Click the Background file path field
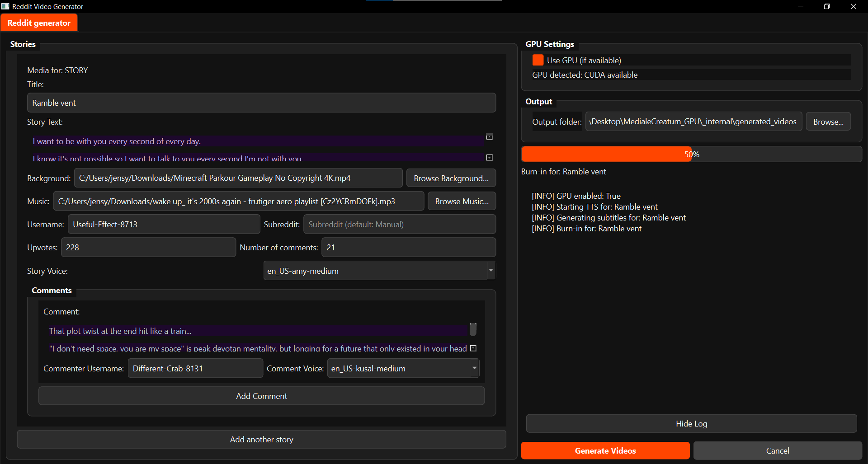The height and width of the screenshot is (464, 868). (x=238, y=178)
